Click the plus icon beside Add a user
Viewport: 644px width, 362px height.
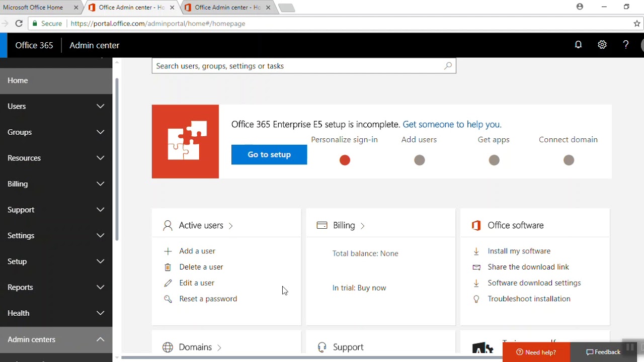coord(168,251)
